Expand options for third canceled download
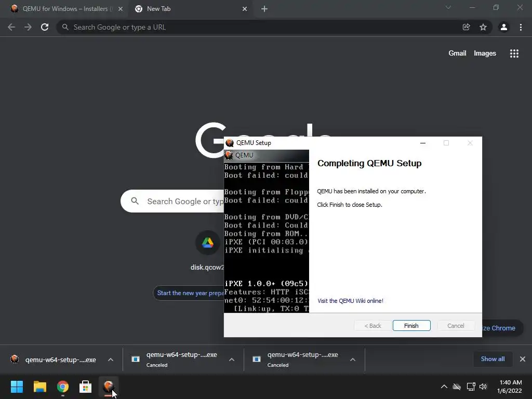 353,360
